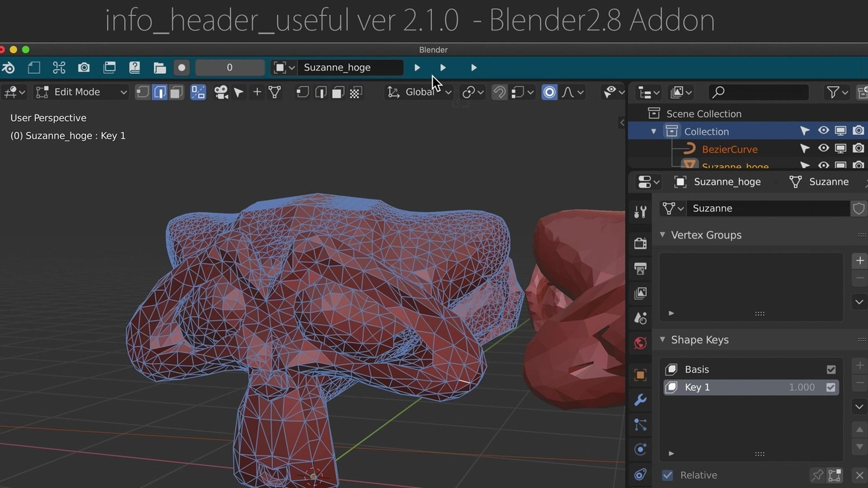Viewport: 868px width, 488px height.
Task: Click the Blender logo icon in header
Action: [x=9, y=68]
